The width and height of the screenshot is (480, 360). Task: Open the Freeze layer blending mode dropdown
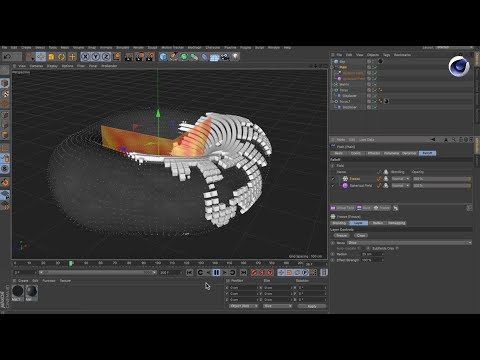[400, 179]
